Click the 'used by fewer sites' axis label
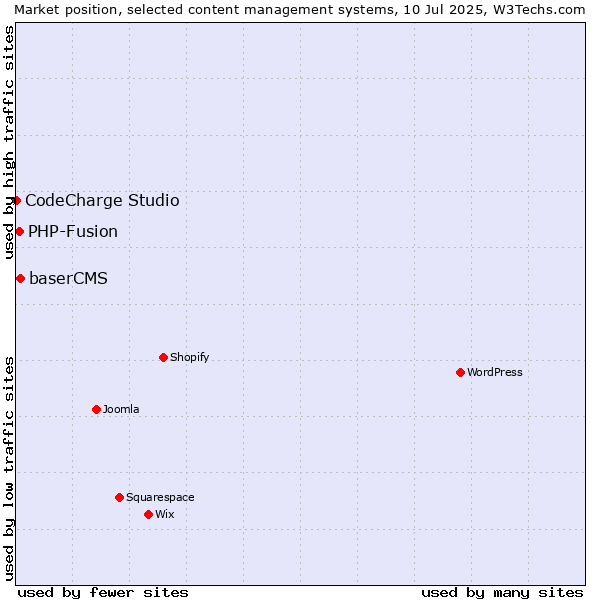This screenshot has height=600, width=600. (x=103, y=593)
